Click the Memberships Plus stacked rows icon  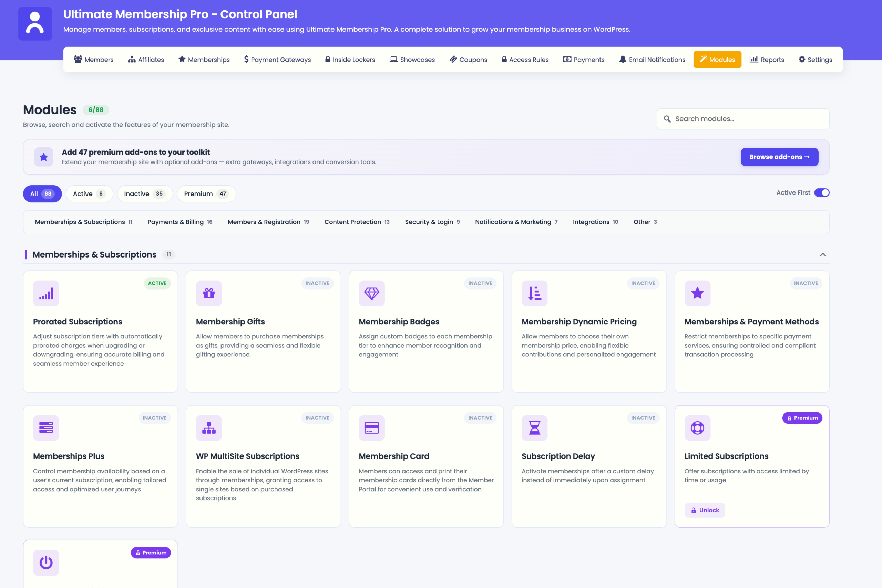tap(46, 428)
